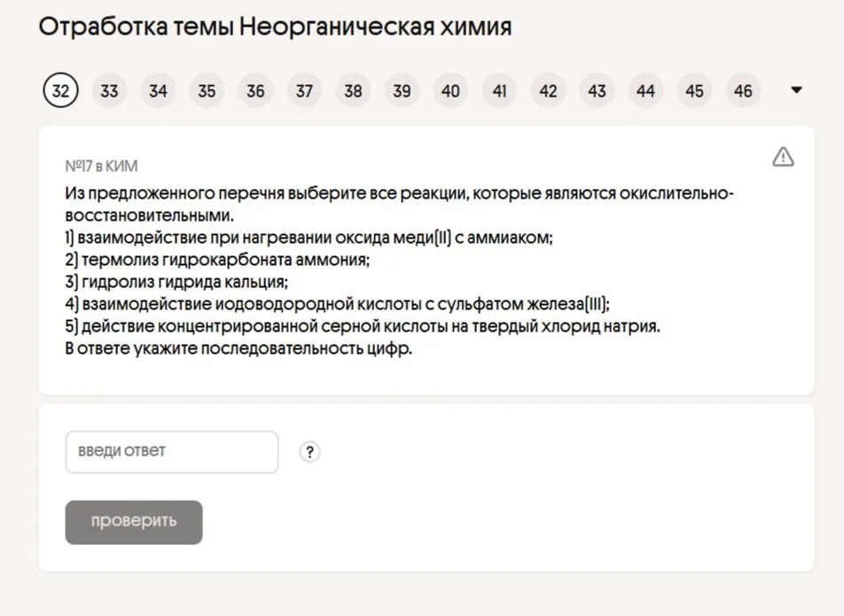This screenshot has height=616, width=844.
Task: Jump to question 36
Action: pyautogui.click(x=255, y=90)
